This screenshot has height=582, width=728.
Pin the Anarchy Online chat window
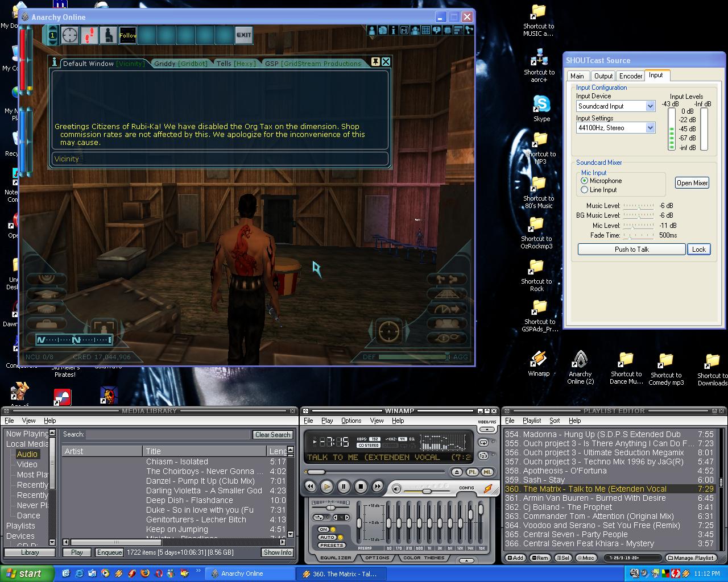click(375, 62)
